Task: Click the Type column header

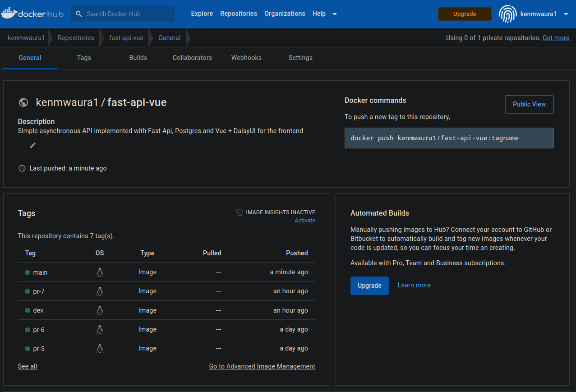Action: coord(147,253)
